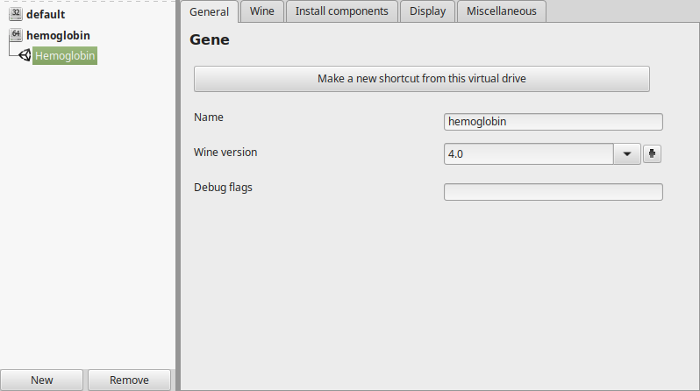Focus the Name text field
This screenshot has width=700, height=391.
click(x=553, y=122)
